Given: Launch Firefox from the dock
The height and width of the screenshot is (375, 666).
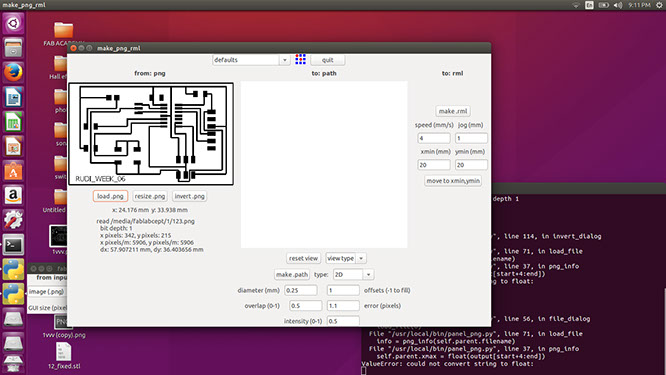Looking at the screenshot, I should tap(13, 72).
